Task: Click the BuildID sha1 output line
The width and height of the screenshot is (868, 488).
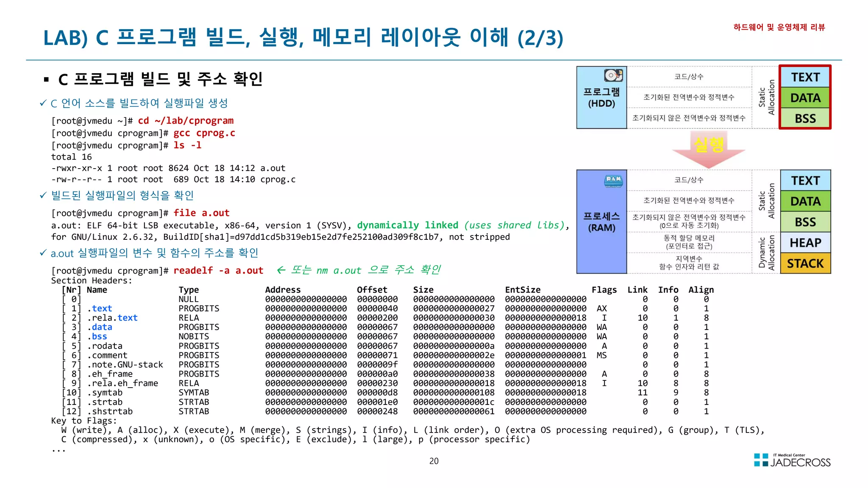Action: [280, 237]
